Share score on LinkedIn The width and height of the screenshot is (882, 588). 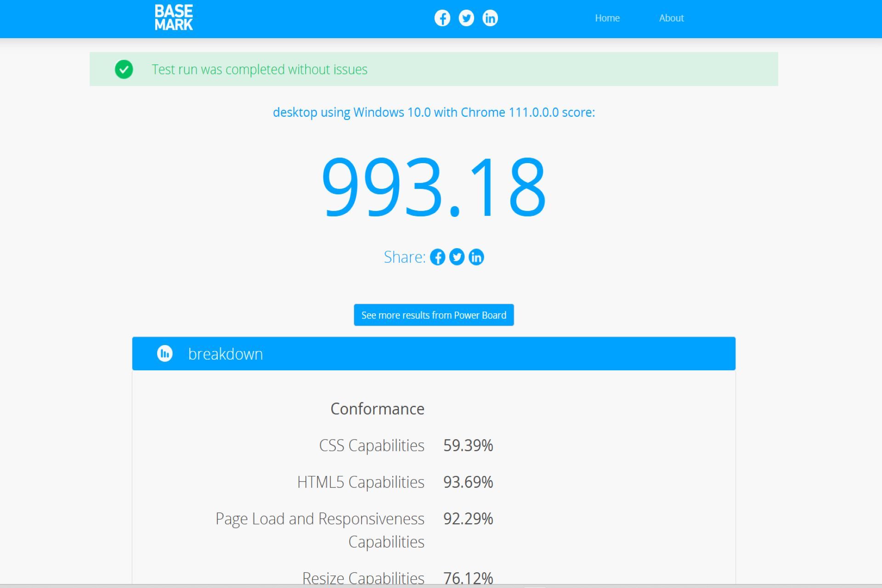(x=476, y=257)
